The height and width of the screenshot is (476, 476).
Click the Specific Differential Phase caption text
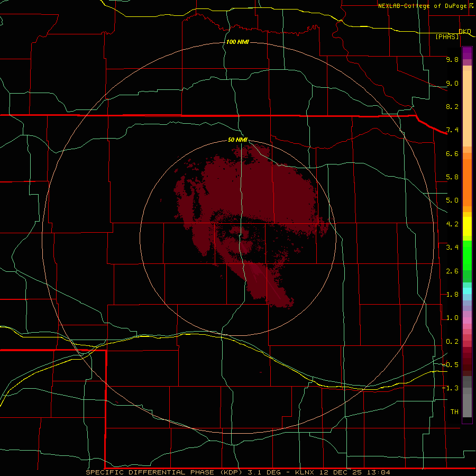[x=237, y=472]
